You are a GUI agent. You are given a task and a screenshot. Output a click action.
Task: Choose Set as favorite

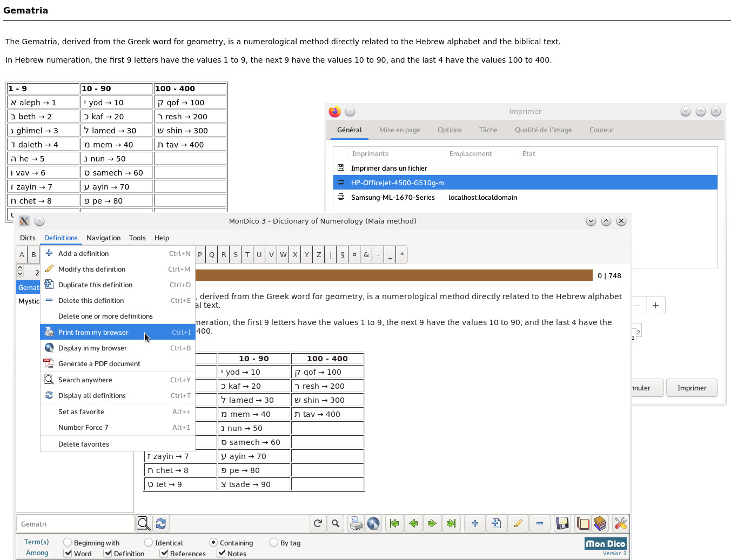(118, 411)
